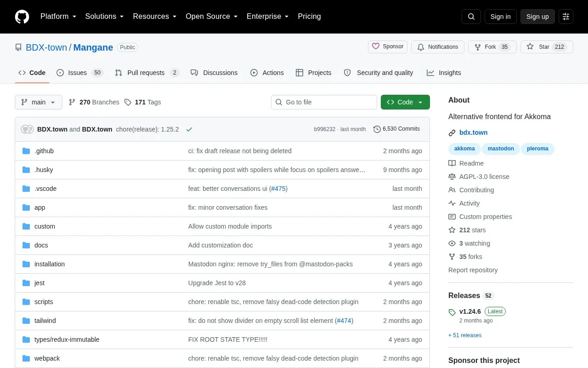Switch to the Issues tab
The image size is (588, 368).
tap(80, 73)
